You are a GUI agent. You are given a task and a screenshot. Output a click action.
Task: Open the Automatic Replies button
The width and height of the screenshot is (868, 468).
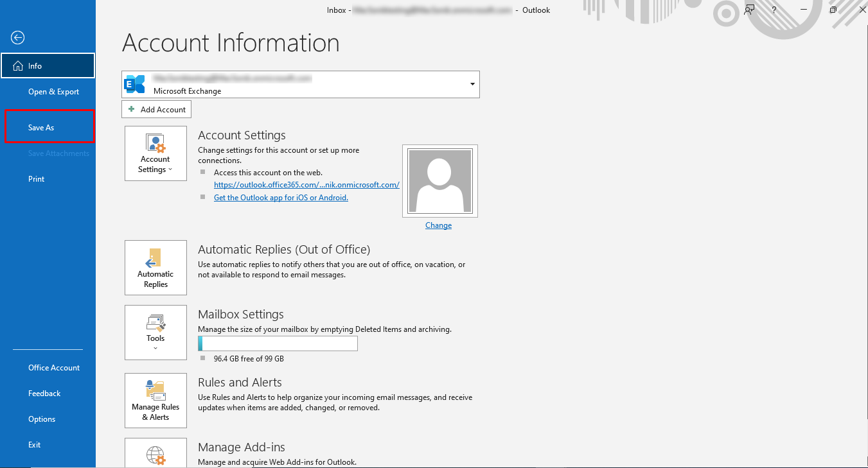155,268
